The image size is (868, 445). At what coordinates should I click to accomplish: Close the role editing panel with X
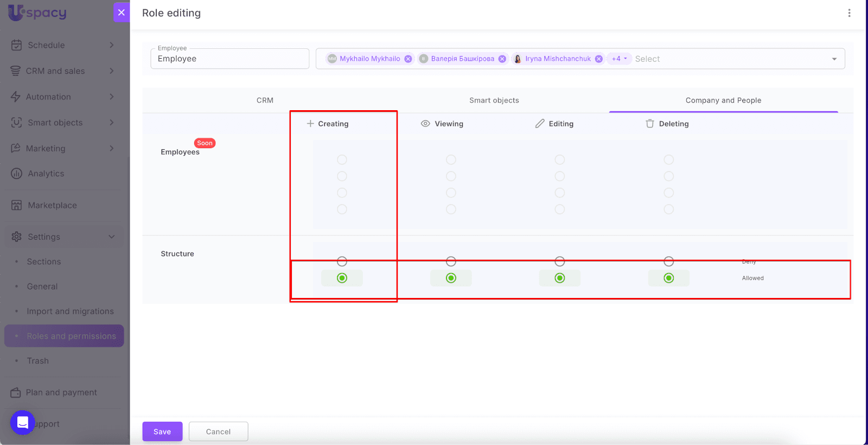tap(122, 12)
